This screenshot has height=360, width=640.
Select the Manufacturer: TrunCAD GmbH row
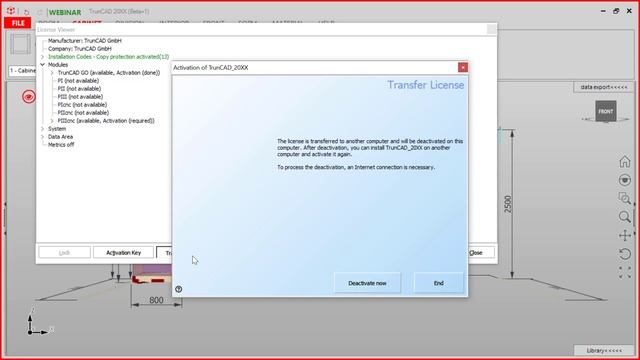[x=84, y=40]
